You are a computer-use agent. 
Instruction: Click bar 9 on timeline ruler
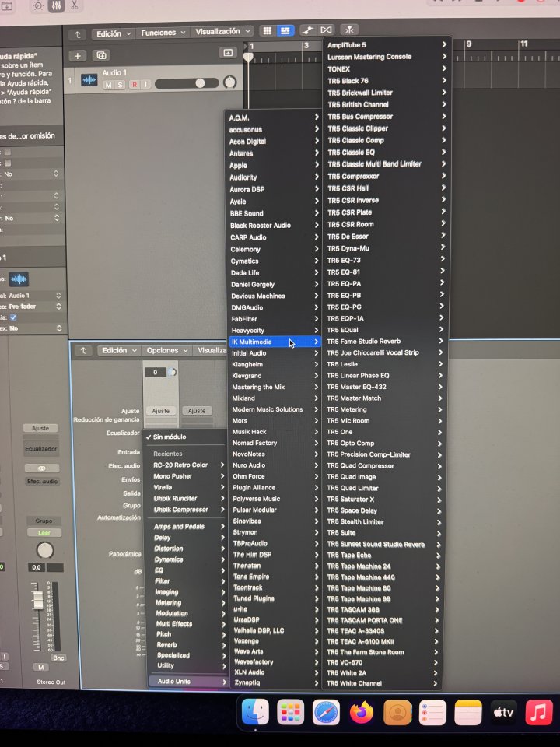[x=468, y=44]
